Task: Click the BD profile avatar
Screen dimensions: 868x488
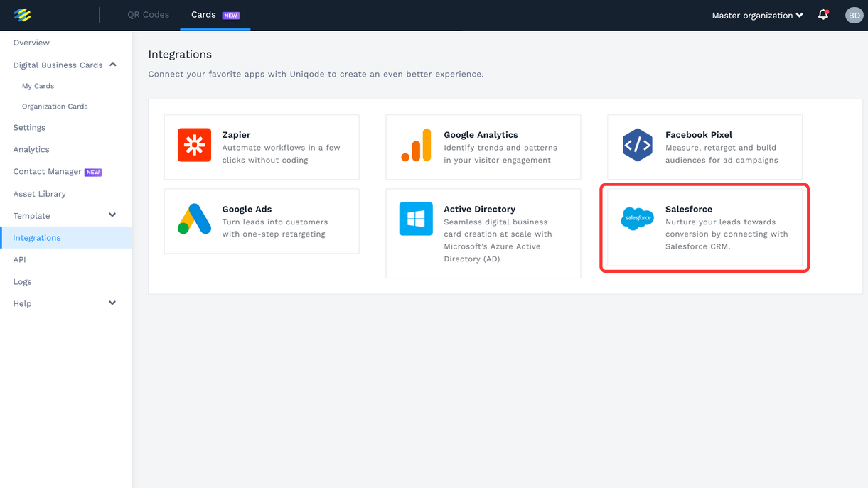Action: pyautogui.click(x=854, y=15)
